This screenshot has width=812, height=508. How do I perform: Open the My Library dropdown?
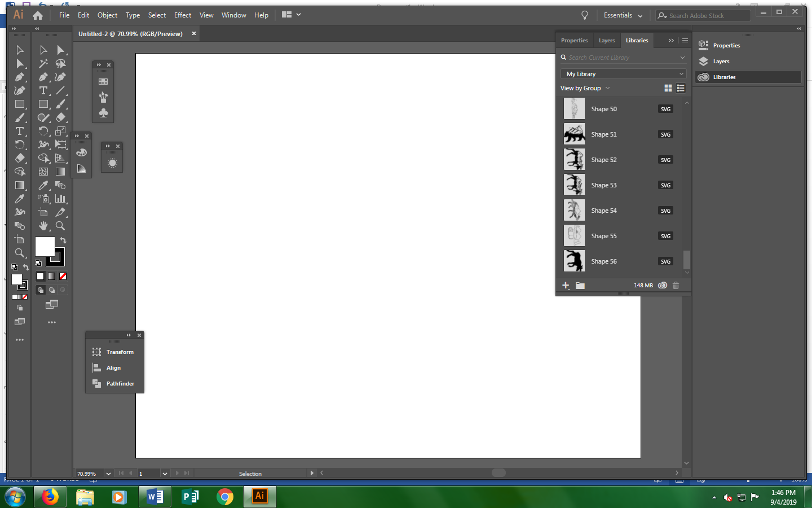pyautogui.click(x=623, y=74)
